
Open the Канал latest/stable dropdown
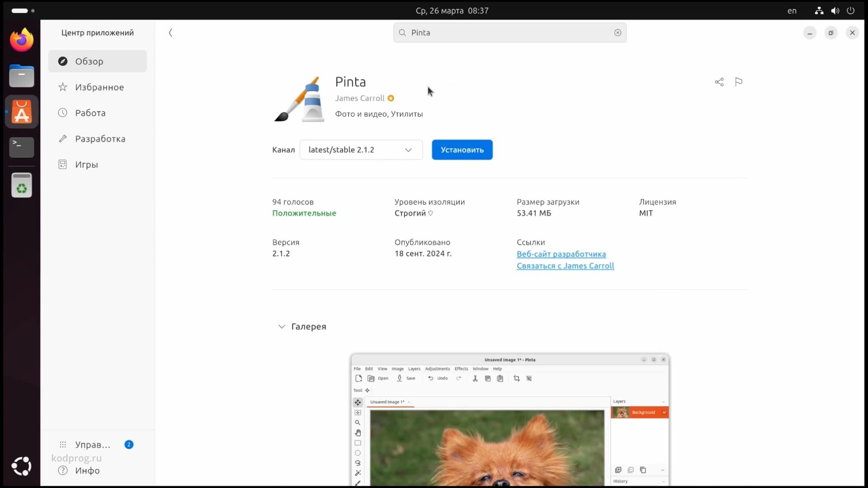[x=361, y=150]
